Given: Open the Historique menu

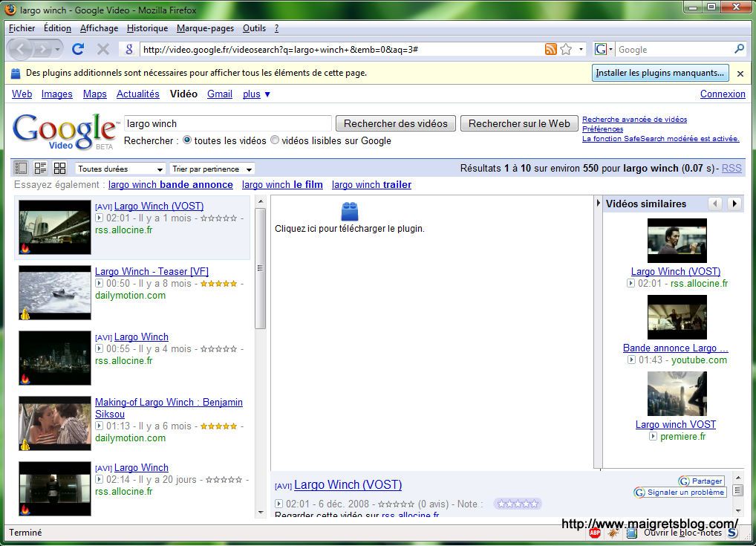Looking at the screenshot, I should pyautogui.click(x=147, y=28).
